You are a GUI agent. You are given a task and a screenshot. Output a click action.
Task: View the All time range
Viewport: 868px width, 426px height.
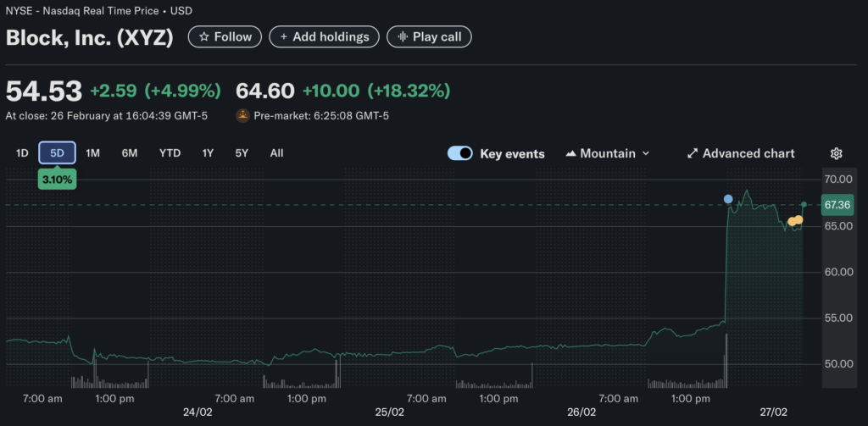276,153
